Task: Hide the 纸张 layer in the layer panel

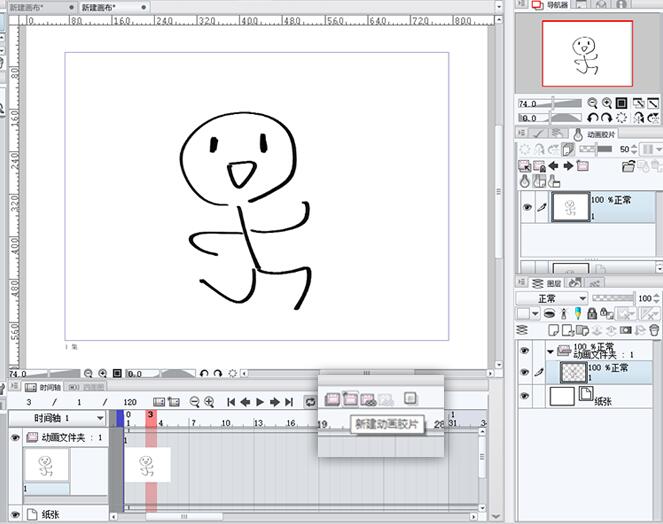Action: pyautogui.click(x=525, y=396)
